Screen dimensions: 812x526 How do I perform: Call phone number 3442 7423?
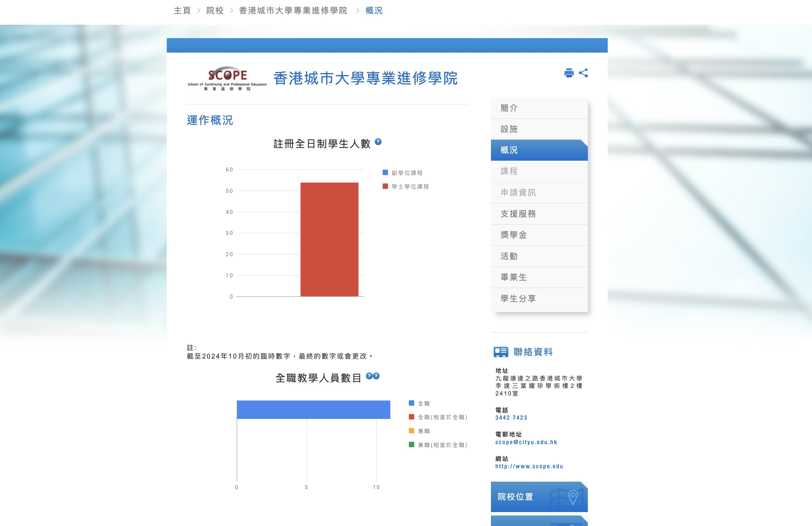(x=511, y=417)
